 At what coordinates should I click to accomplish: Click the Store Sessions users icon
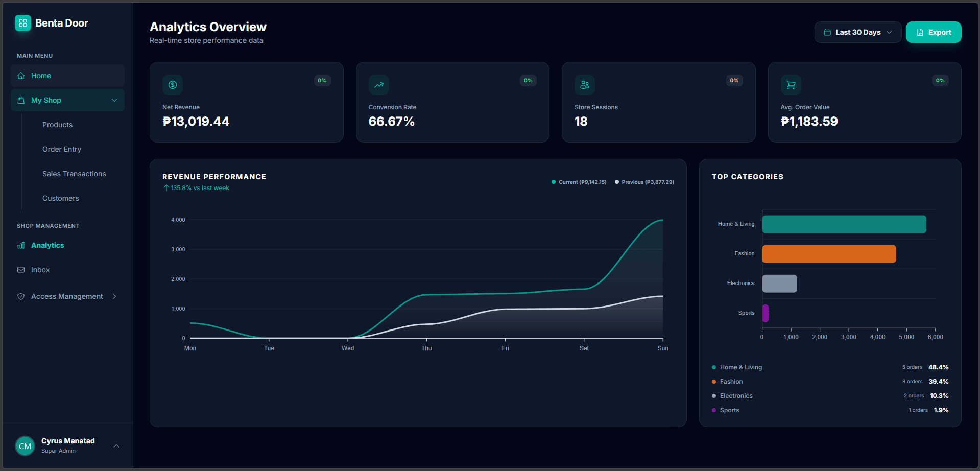point(585,85)
